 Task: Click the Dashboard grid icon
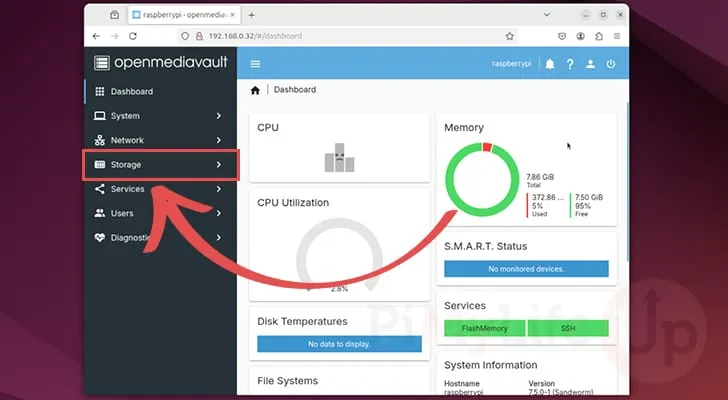(x=100, y=91)
